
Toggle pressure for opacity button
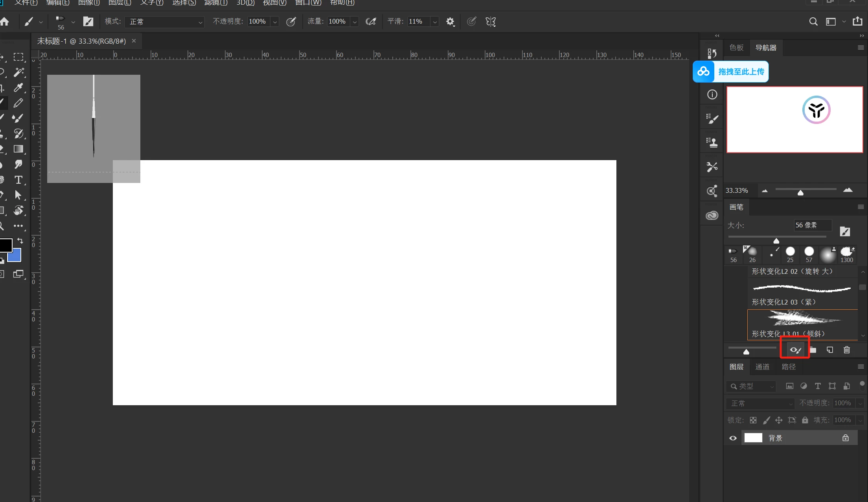[291, 22]
